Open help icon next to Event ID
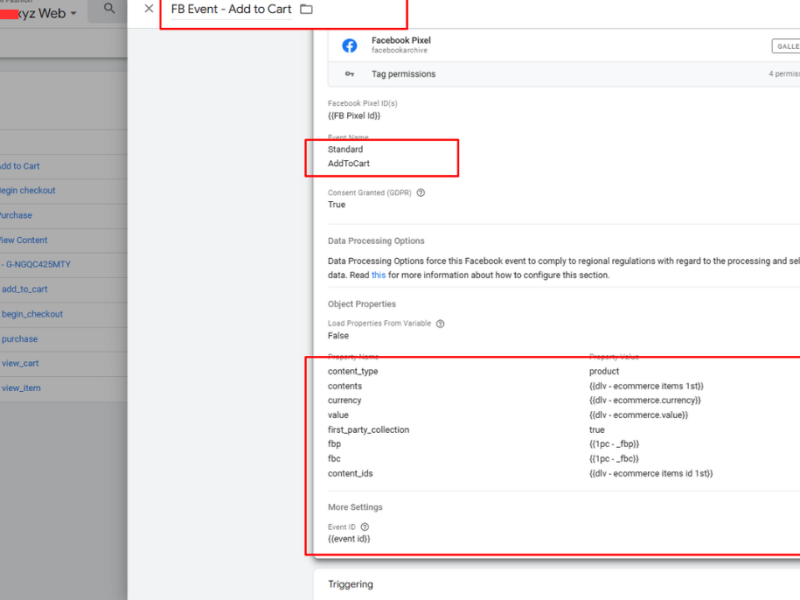 (x=365, y=527)
